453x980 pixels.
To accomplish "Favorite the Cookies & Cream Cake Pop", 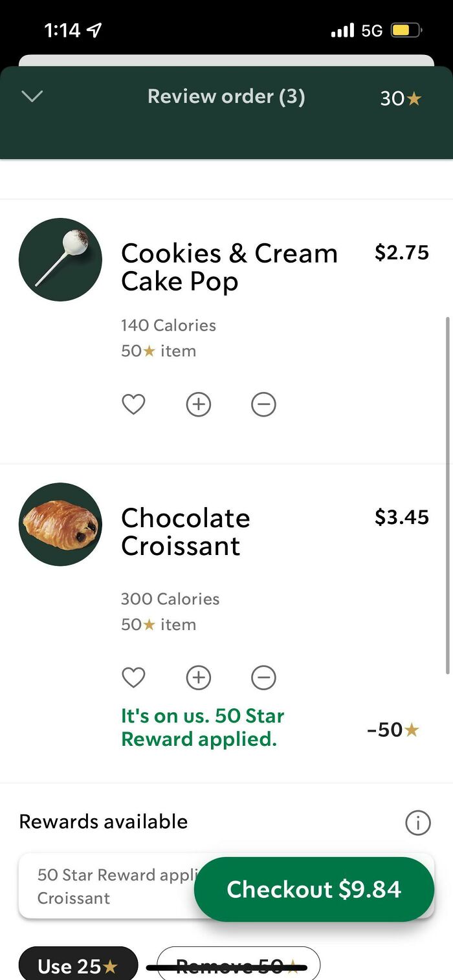I will 133,404.
